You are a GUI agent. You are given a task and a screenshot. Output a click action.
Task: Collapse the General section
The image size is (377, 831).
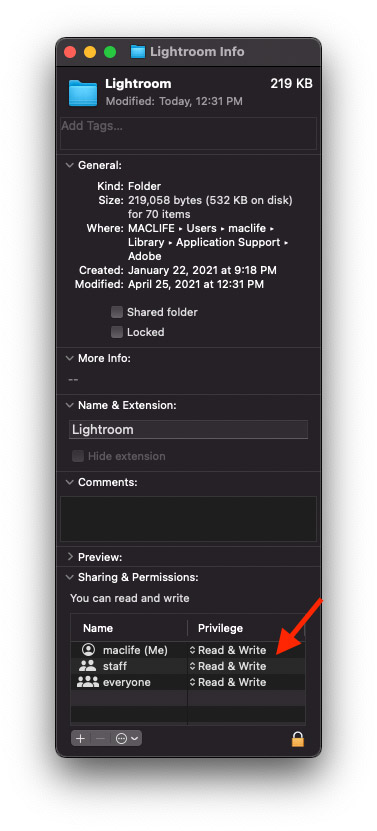point(69,165)
